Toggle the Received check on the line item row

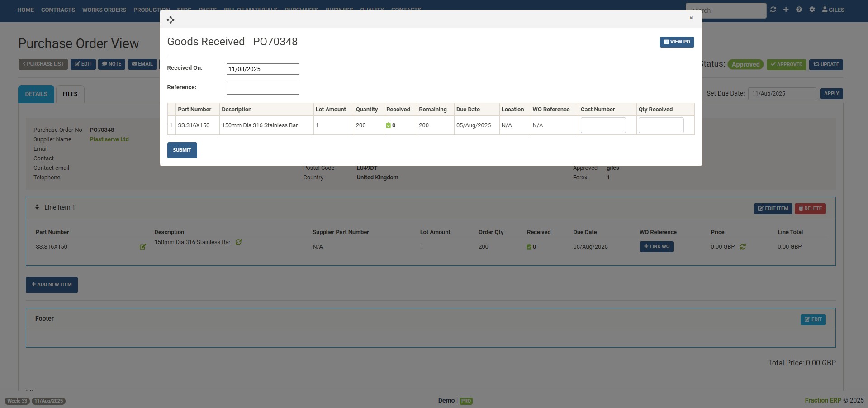click(x=530, y=247)
